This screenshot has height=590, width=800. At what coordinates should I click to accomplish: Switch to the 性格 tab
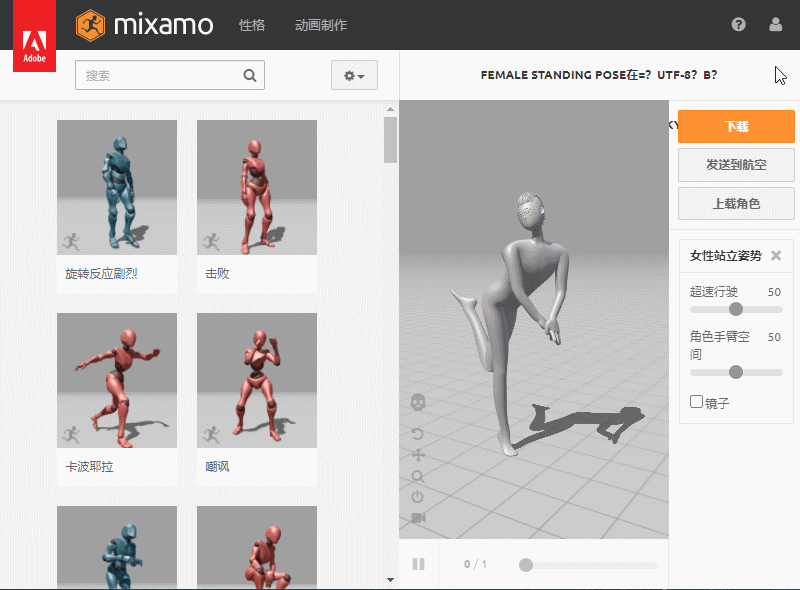pyautogui.click(x=252, y=25)
